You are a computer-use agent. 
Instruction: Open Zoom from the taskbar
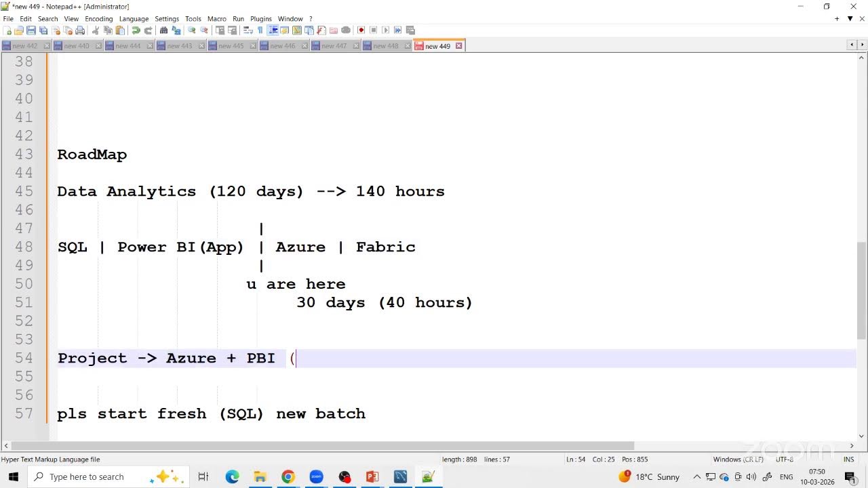(x=317, y=476)
